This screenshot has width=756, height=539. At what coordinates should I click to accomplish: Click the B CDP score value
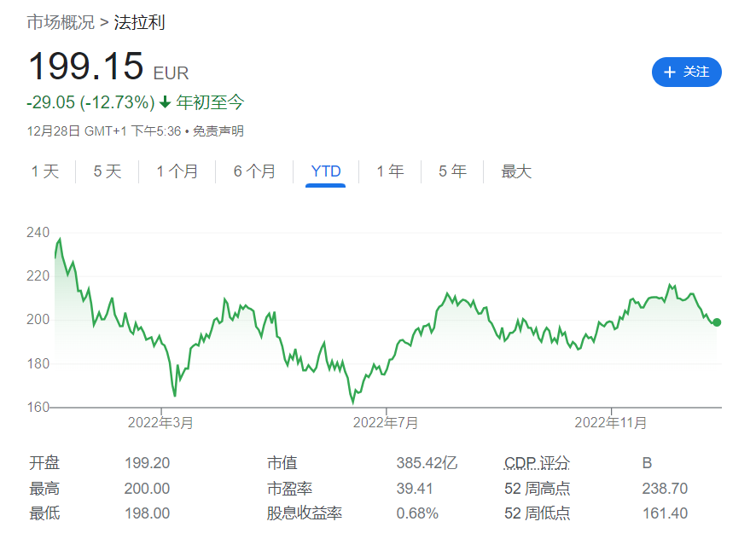[x=647, y=463]
